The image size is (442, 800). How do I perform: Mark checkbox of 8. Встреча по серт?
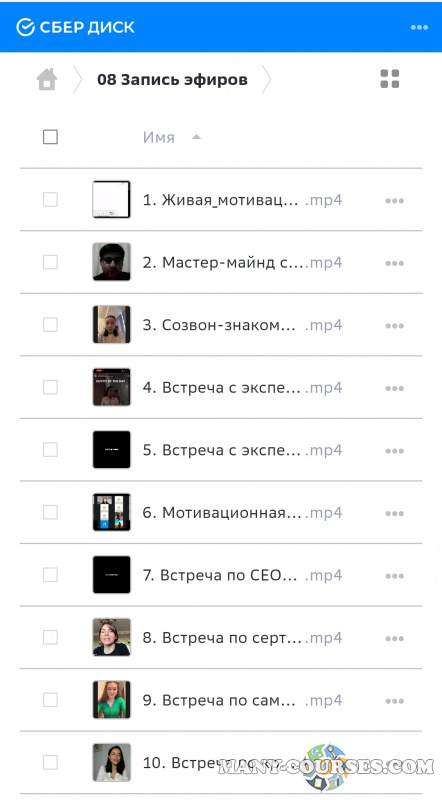pyautogui.click(x=50, y=637)
